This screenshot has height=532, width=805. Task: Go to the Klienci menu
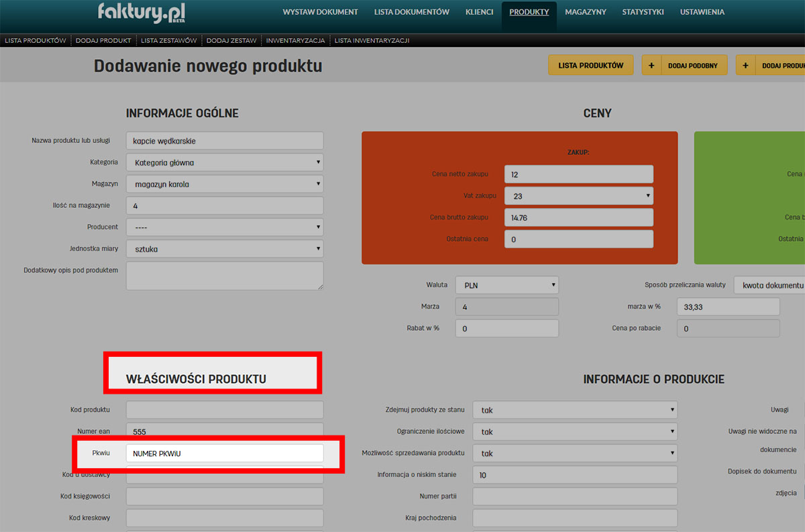tap(479, 12)
